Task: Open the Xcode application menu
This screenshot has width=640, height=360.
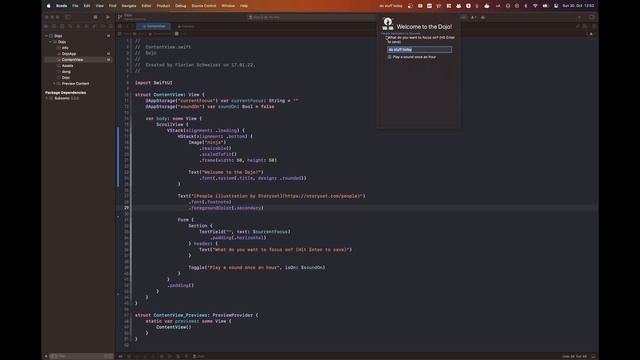Action: click(x=61, y=6)
